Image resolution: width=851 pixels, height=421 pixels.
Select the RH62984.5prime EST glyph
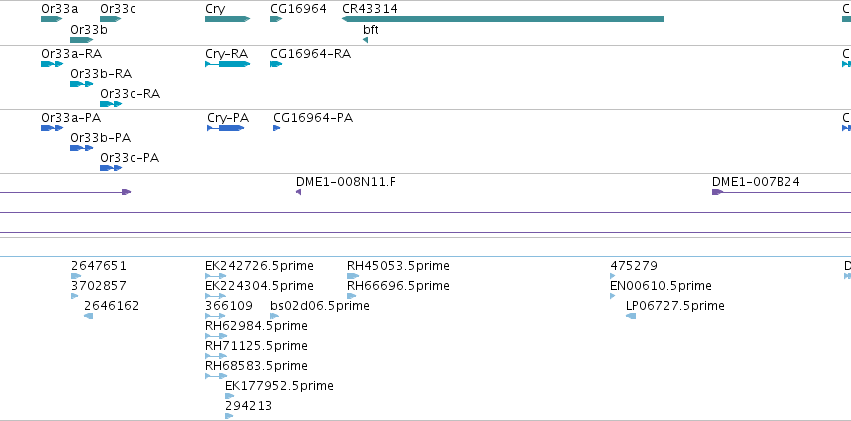coord(216,336)
